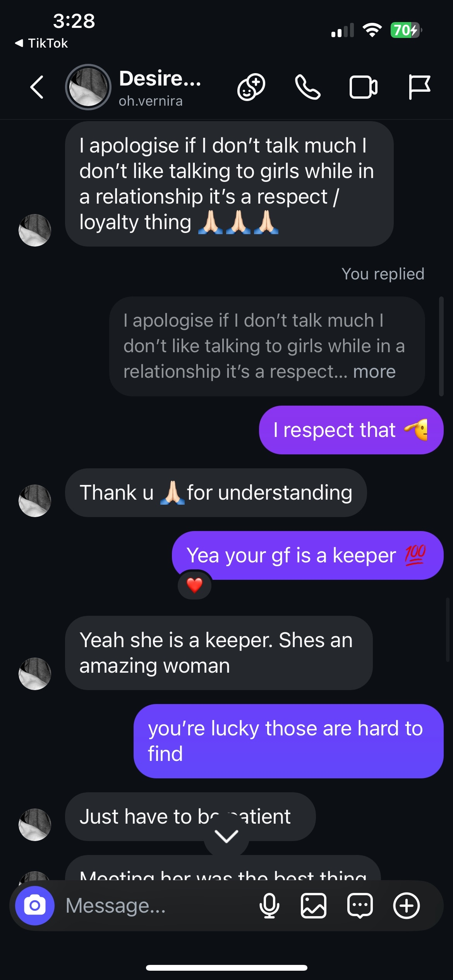Image resolution: width=453 pixels, height=980 pixels.
Task: Open Desire... profile from header name
Action: click(160, 79)
